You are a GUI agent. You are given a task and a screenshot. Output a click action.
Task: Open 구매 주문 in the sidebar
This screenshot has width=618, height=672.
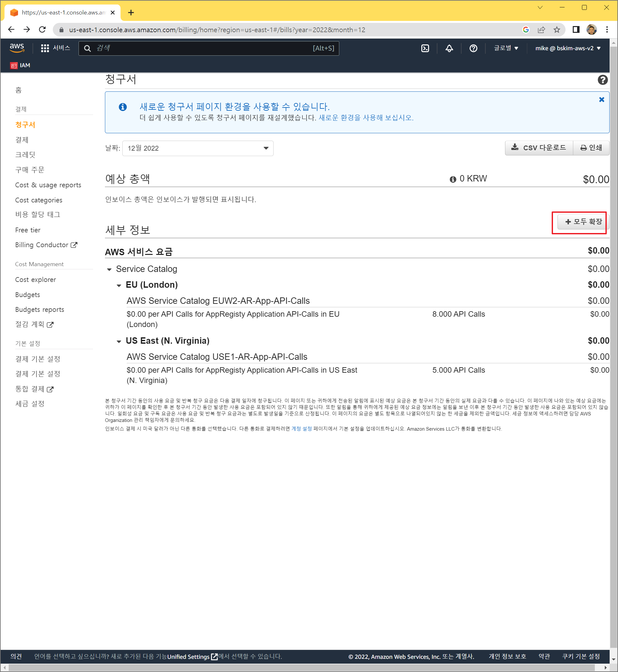point(30,170)
